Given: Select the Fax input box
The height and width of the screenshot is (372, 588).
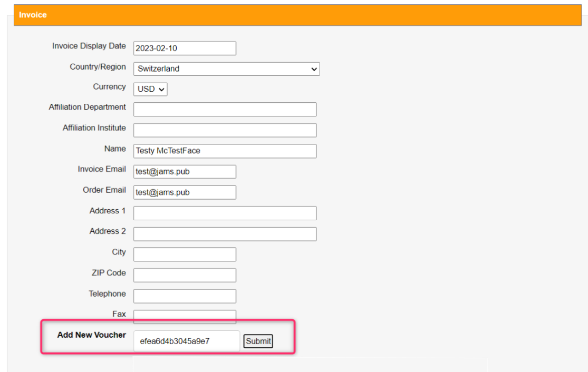Looking at the screenshot, I should [x=185, y=317].
